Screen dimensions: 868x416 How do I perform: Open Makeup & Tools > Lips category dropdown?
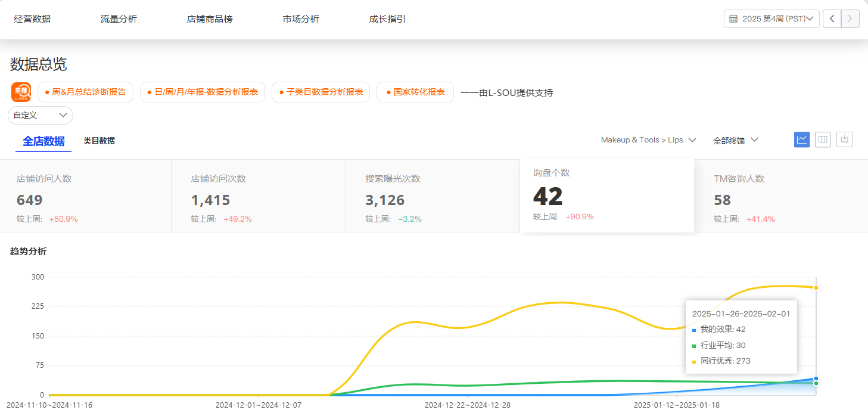[648, 140]
